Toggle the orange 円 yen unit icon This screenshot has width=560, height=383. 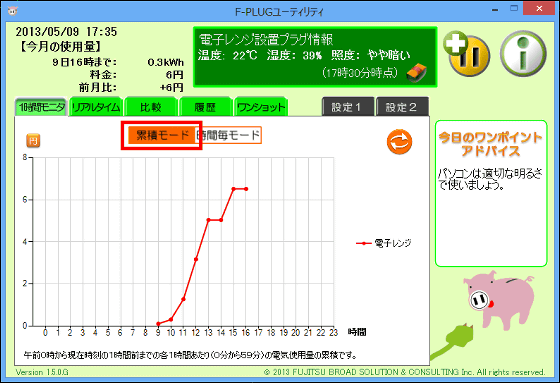click(33, 141)
